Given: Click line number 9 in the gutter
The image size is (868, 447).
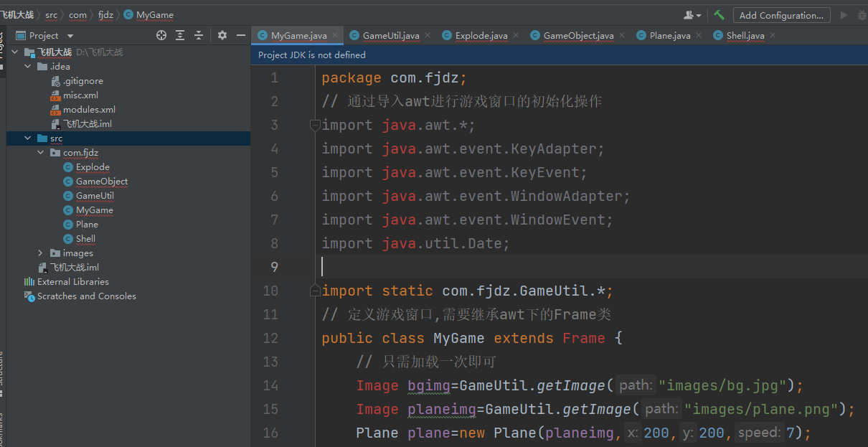Looking at the screenshot, I should tap(275, 267).
